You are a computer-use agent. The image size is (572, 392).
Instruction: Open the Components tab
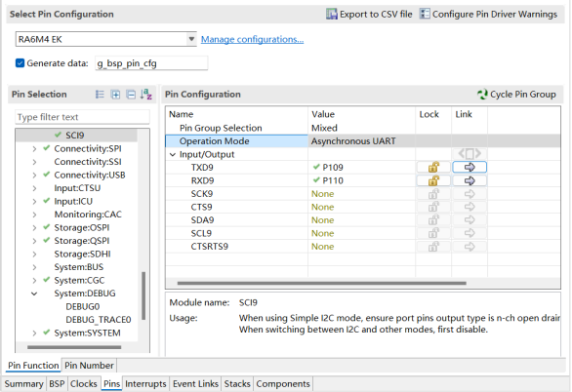[283, 384]
